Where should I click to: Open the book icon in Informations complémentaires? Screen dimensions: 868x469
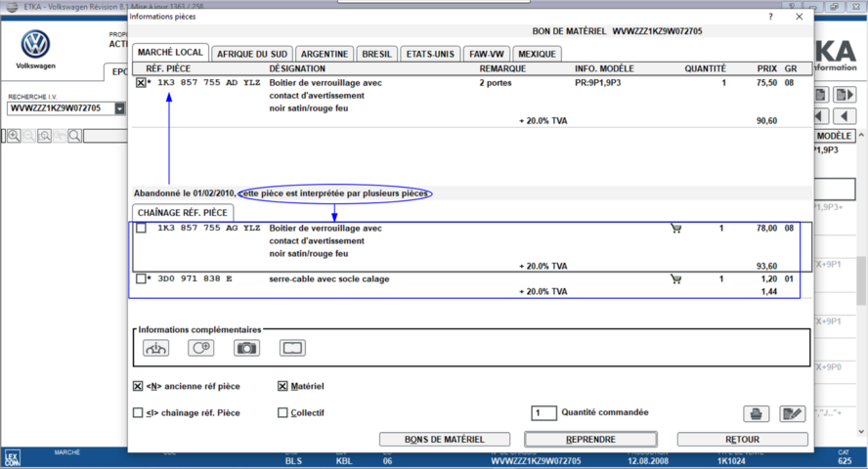tap(292, 348)
